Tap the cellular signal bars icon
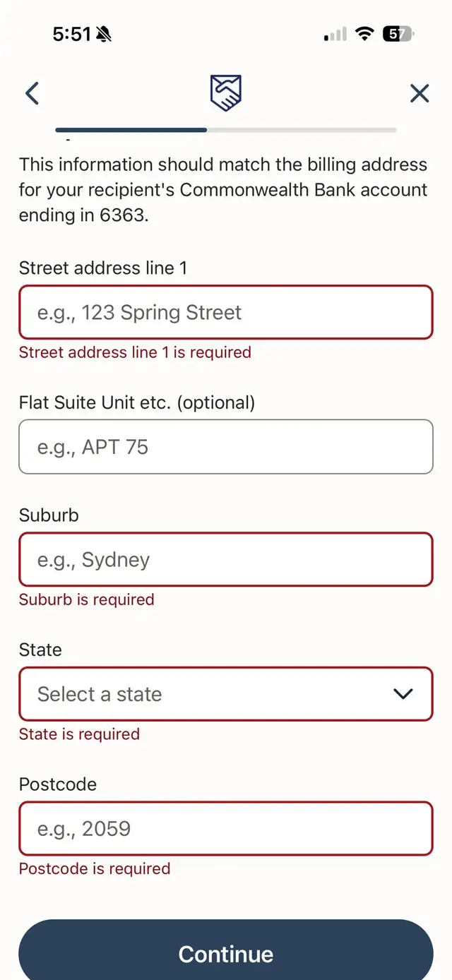452x980 pixels. [335, 33]
